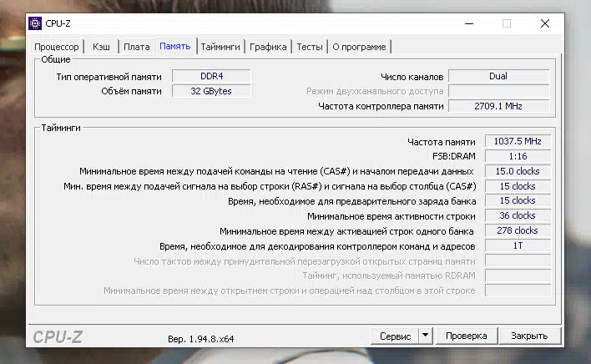Click the Тайминг, используемый памятью RDRAM label

tap(389, 276)
